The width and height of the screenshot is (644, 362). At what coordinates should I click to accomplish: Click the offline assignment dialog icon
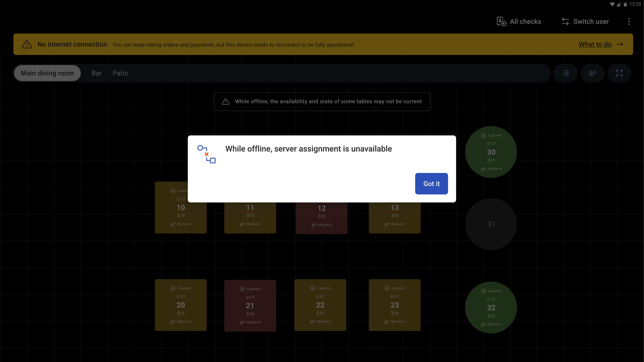[206, 154]
